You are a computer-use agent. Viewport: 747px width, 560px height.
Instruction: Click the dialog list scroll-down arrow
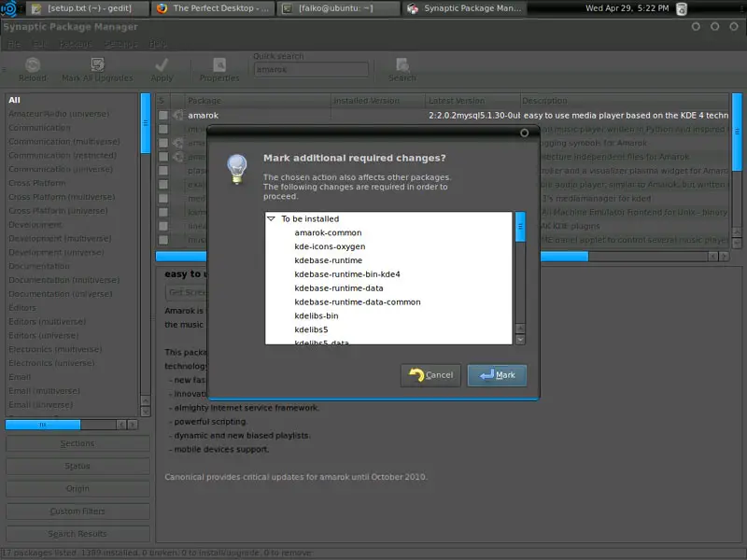click(520, 340)
